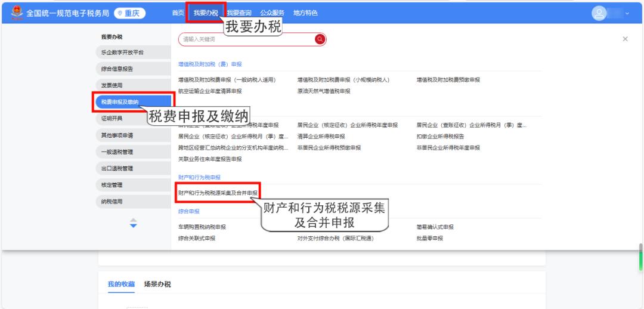Viewport: 644px width, 309px height.
Task: Expand the account dropdown chevron beside avatar
Action: [627, 14]
